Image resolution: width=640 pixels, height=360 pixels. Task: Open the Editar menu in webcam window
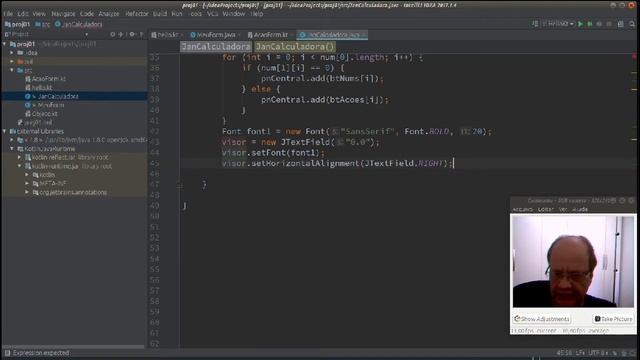point(546,209)
